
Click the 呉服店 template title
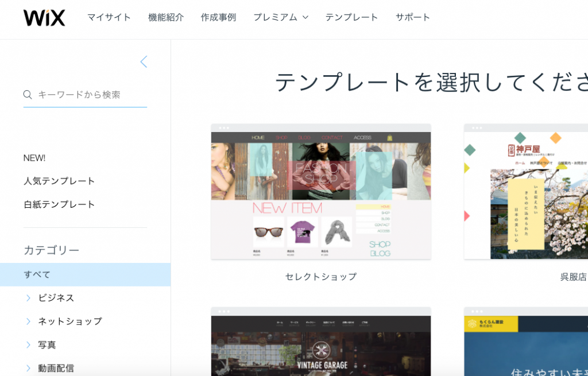[574, 277]
